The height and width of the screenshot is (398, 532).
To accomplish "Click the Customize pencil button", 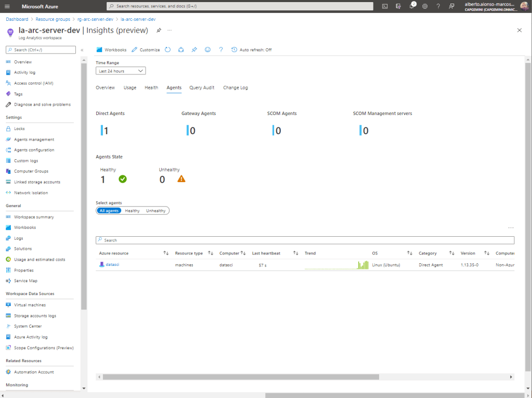I will click(146, 50).
